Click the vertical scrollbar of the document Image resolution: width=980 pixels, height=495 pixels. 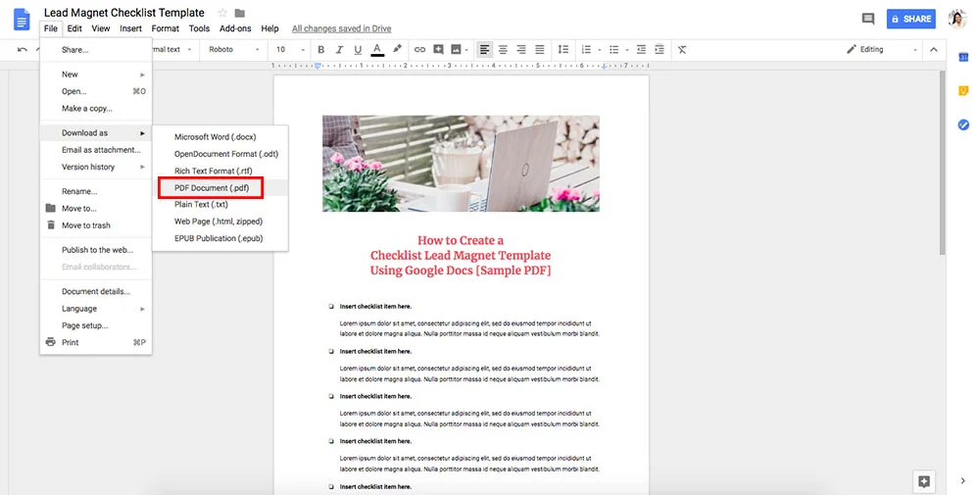click(x=942, y=163)
